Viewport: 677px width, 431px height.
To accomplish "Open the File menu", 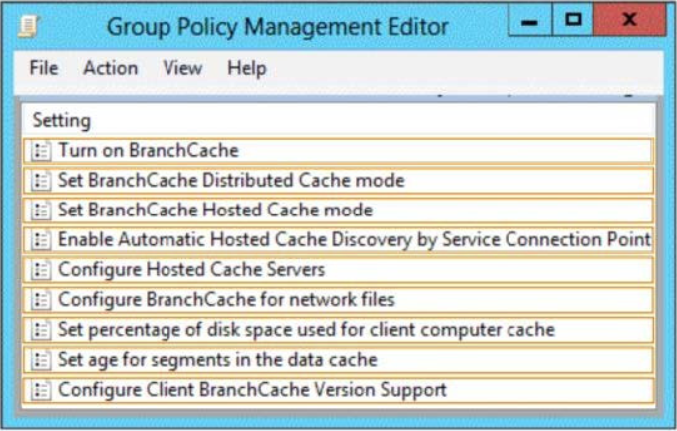I will coord(44,68).
